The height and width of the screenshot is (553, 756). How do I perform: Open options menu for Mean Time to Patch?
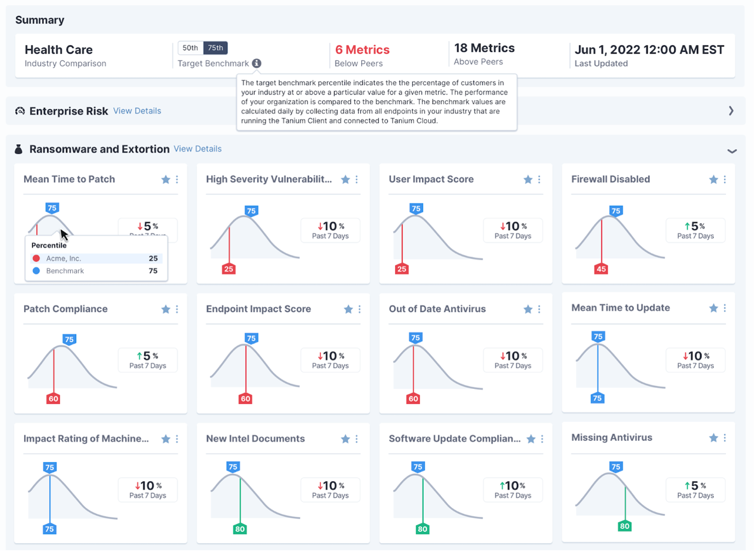[177, 179]
